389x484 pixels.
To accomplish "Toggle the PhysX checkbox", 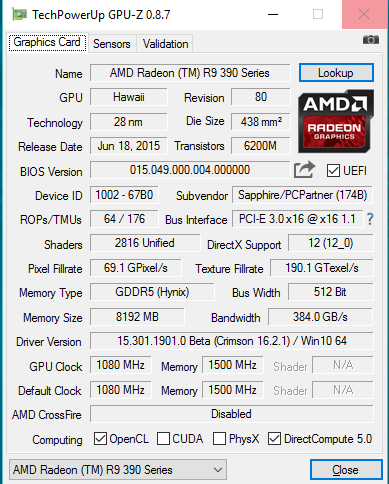I will (x=219, y=439).
